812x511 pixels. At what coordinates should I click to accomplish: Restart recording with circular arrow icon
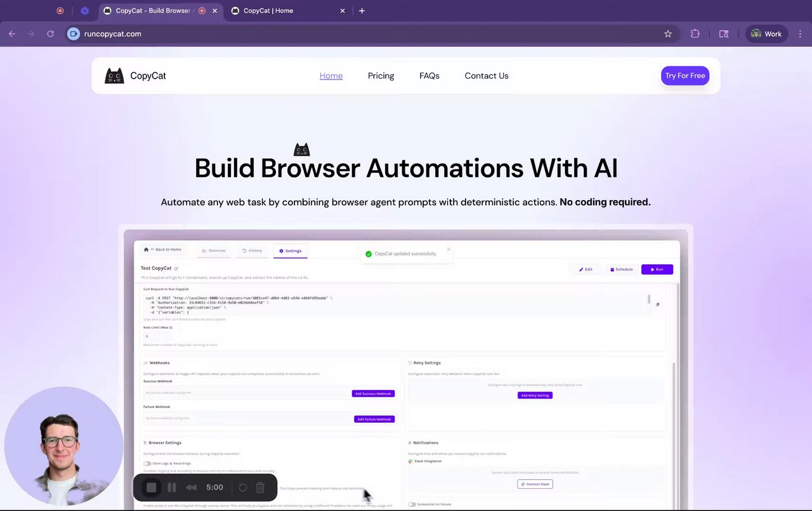(x=242, y=488)
